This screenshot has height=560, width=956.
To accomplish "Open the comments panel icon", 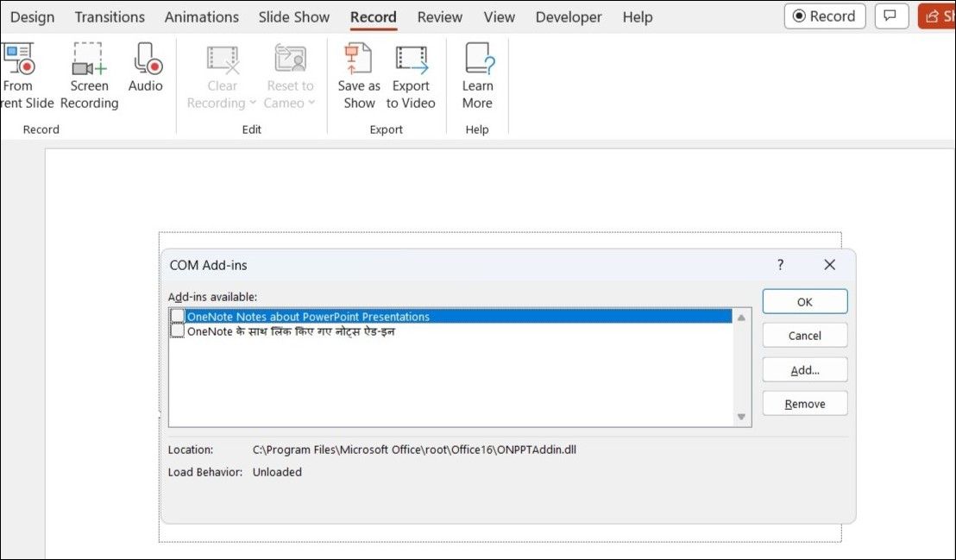I will tap(891, 16).
